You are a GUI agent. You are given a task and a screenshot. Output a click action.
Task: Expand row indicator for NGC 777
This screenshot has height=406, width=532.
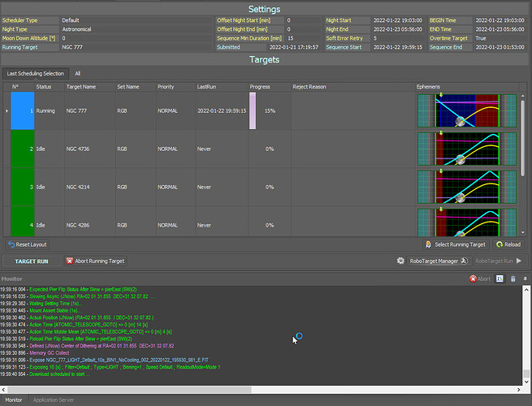6,111
